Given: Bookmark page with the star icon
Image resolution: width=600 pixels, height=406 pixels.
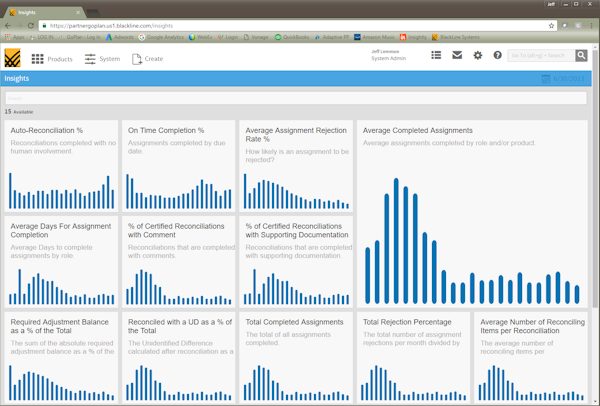Looking at the screenshot, I should (x=552, y=25).
